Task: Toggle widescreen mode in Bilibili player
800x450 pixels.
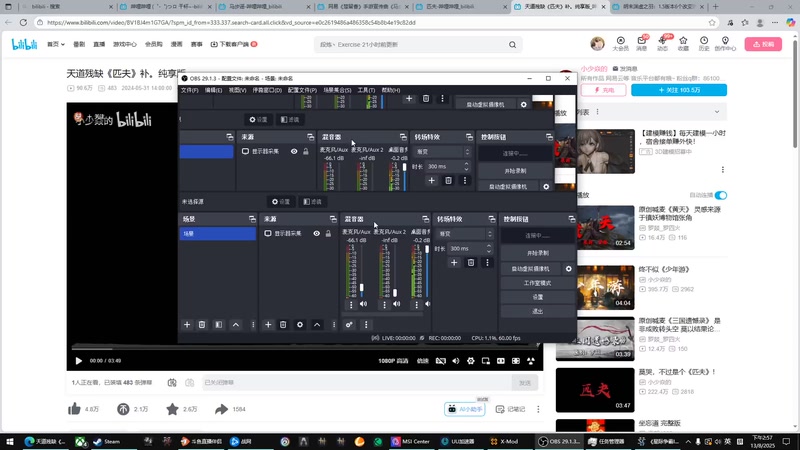Action: [501, 361]
